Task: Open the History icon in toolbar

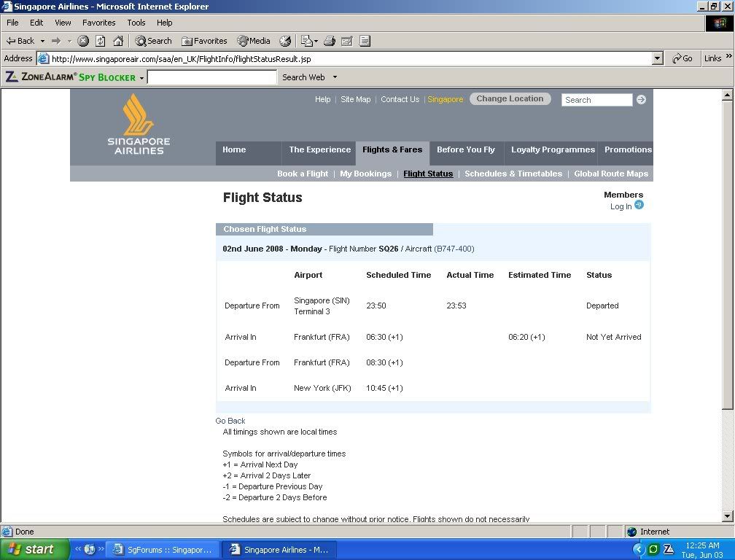Action: coord(285,41)
